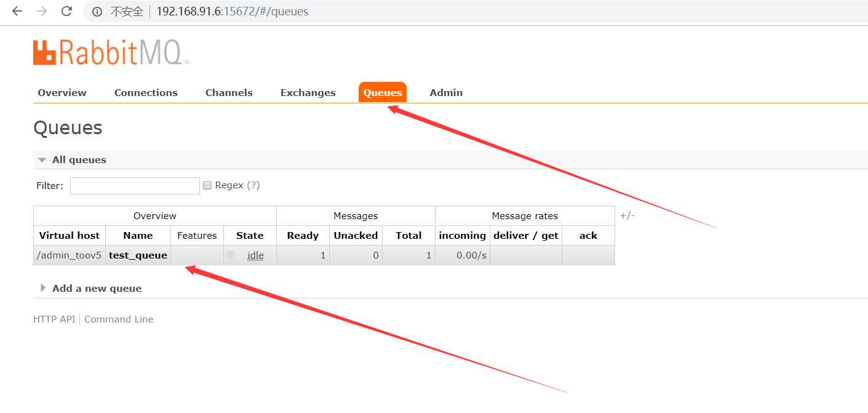Open the test_queue queue link
This screenshot has width=868, height=413.
[x=138, y=255]
